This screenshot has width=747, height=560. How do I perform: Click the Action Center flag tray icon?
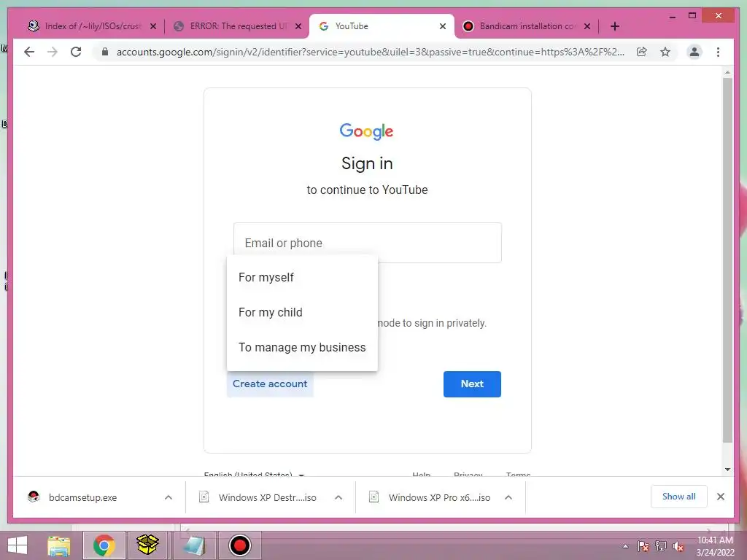pyautogui.click(x=643, y=546)
